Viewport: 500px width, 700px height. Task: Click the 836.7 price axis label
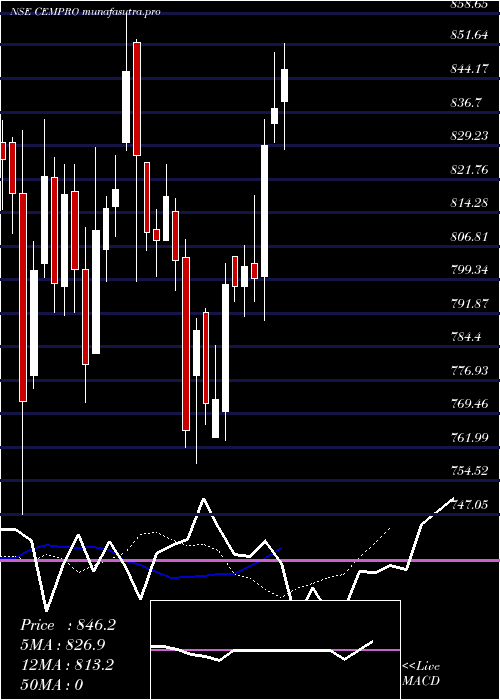click(466, 103)
